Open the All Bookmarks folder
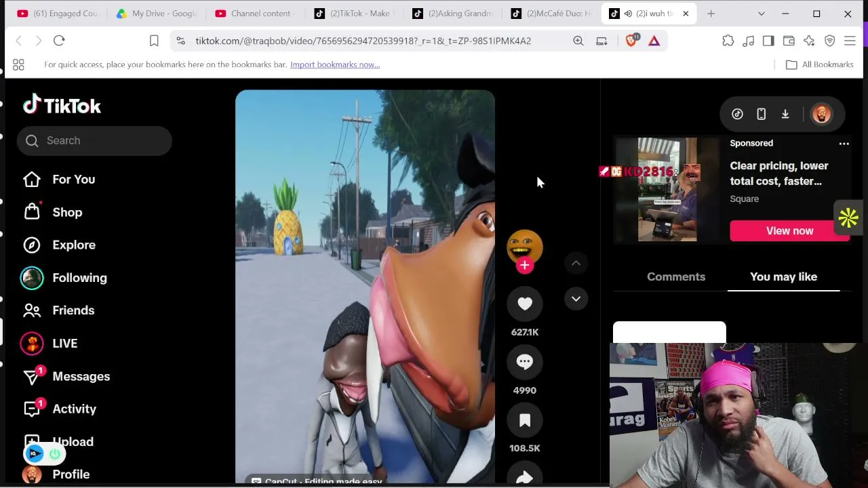This screenshot has width=868, height=488. tap(819, 64)
